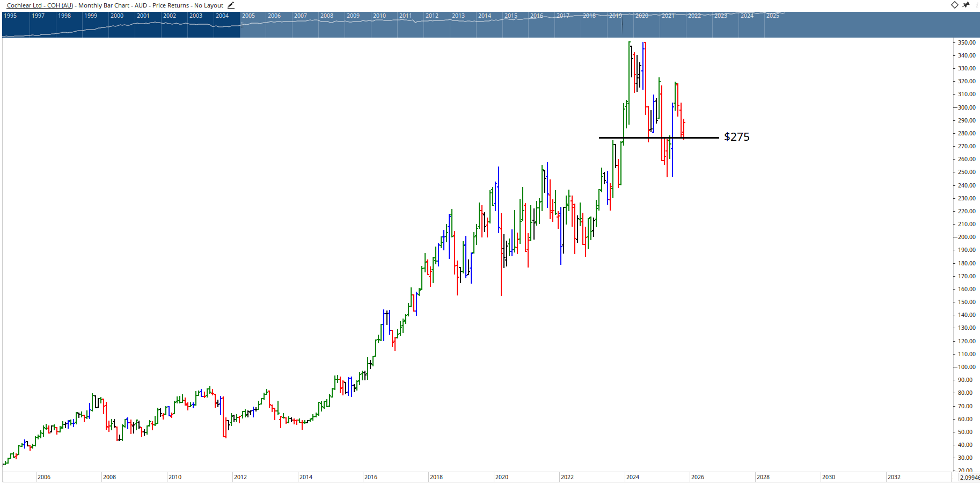
Task: Click the 100.00 label on price axis
Action: pyautogui.click(x=967, y=367)
